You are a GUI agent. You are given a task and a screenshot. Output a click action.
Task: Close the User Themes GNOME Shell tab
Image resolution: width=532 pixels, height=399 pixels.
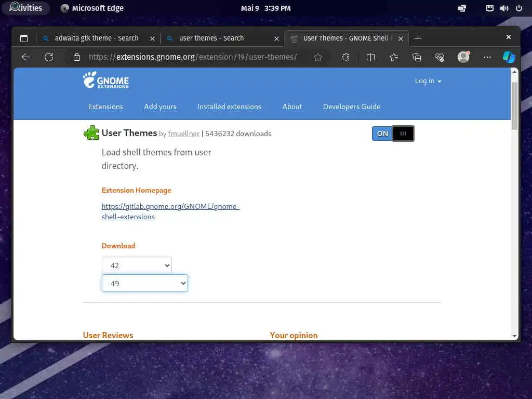(401, 38)
